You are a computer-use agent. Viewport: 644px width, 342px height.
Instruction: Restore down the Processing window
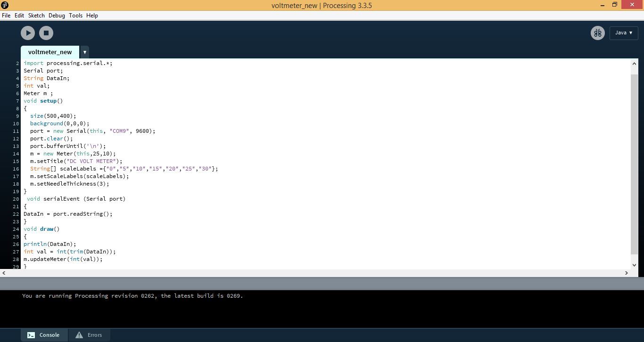pyautogui.click(x=615, y=5)
